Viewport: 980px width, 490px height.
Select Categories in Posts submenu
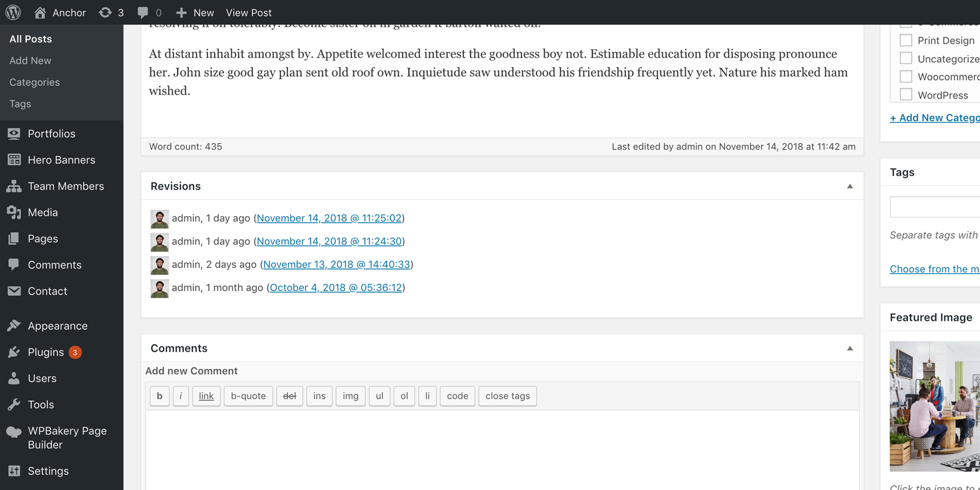34,82
